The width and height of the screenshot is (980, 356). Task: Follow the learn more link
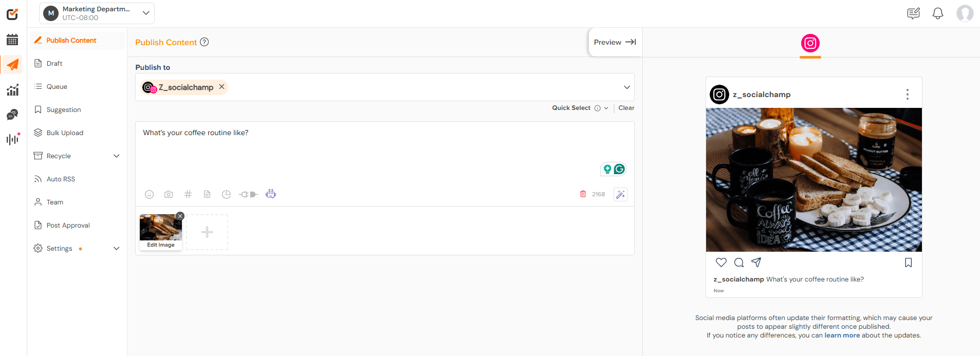[842, 335]
